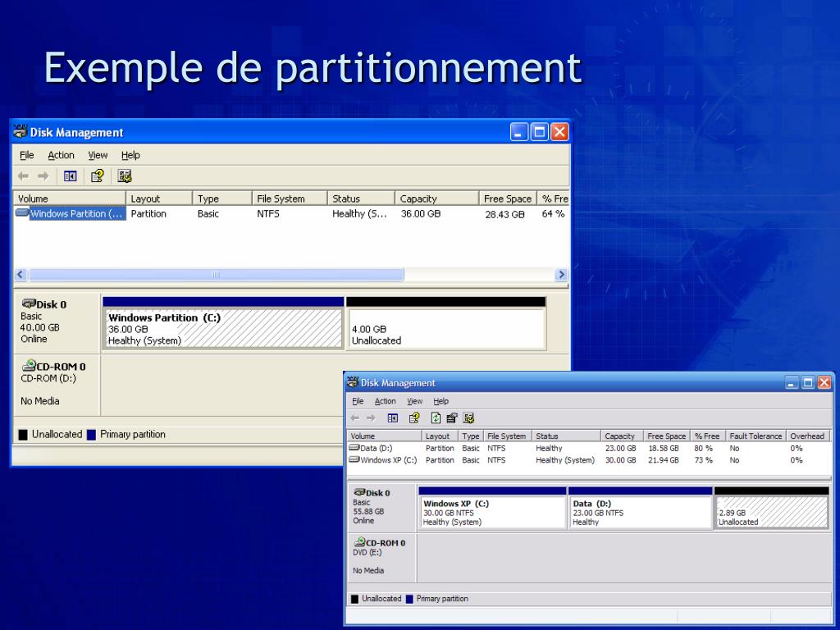Click the black Unallocated legend swatch in the 40 GB disk window
This screenshot has height=630, width=840.
pyautogui.click(x=23, y=435)
